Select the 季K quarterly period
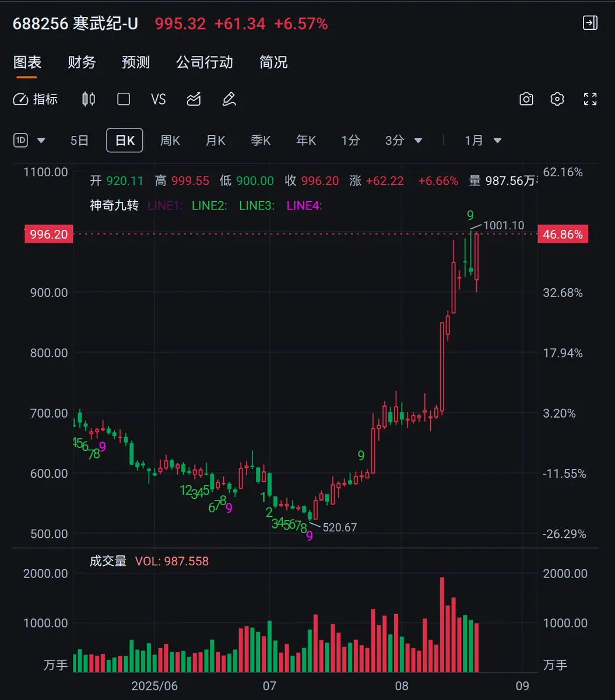 261,141
